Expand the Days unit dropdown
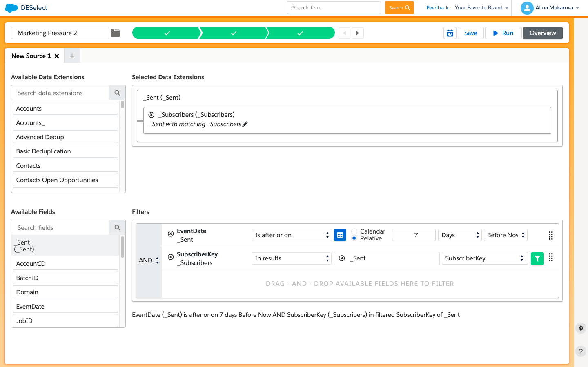Screen dimensions: 588x367 click(460, 235)
